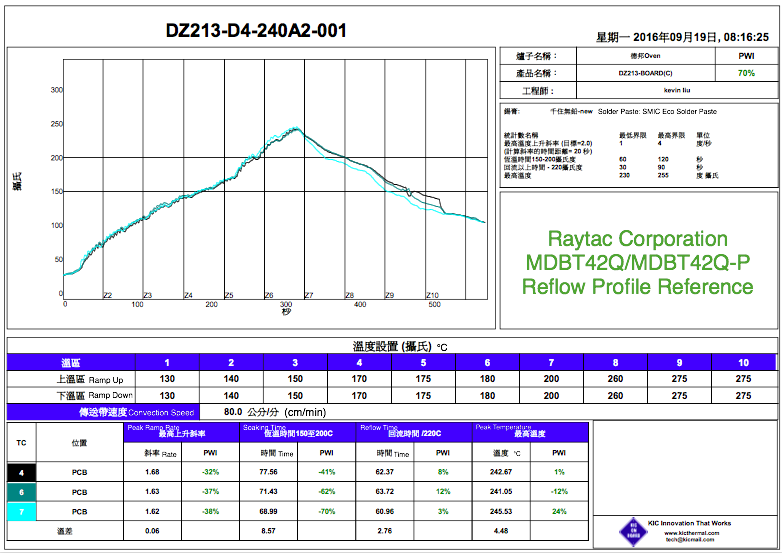Click 溫差 soak time difference 8.57
The image size is (782, 553).
coord(268,531)
